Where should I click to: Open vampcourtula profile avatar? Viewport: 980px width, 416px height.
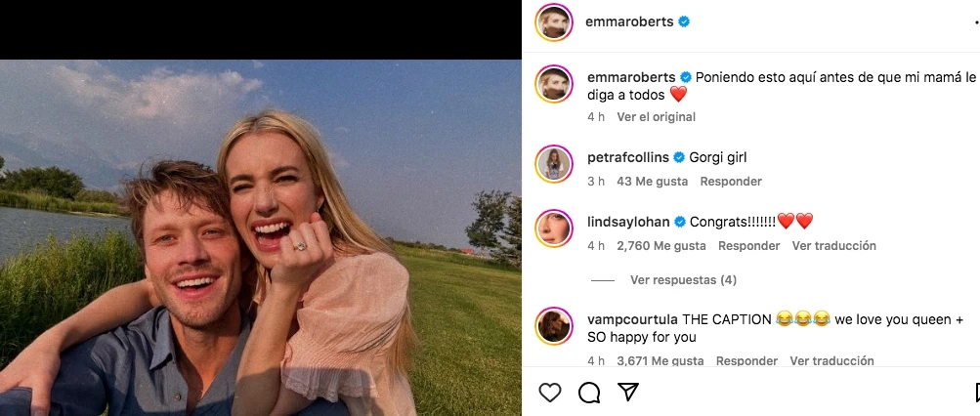(554, 327)
